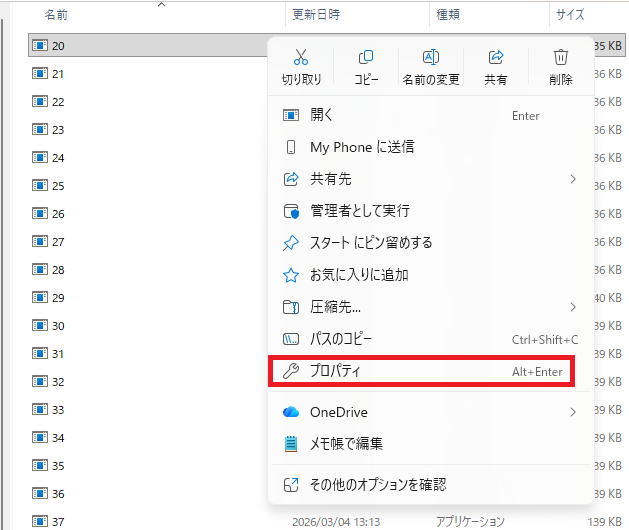Click the Rename (名前の変更) icon

click(x=431, y=58)
